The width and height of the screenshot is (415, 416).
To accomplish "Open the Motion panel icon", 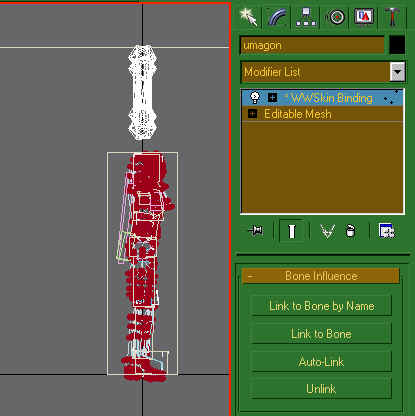I will pos(335,17).
